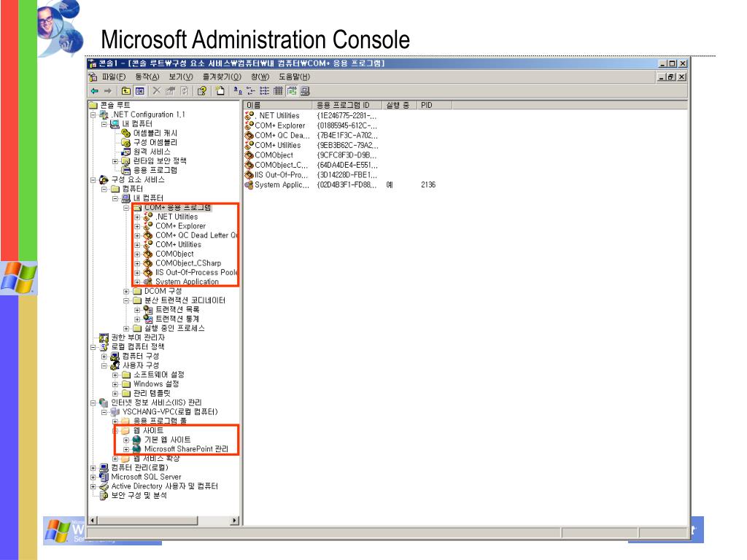Click the New item toolbar icon
The image size is (747, 560).
220,91
